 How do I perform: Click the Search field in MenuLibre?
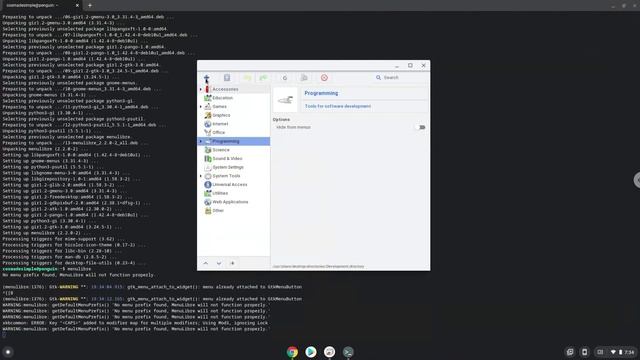tap(400, 78)
